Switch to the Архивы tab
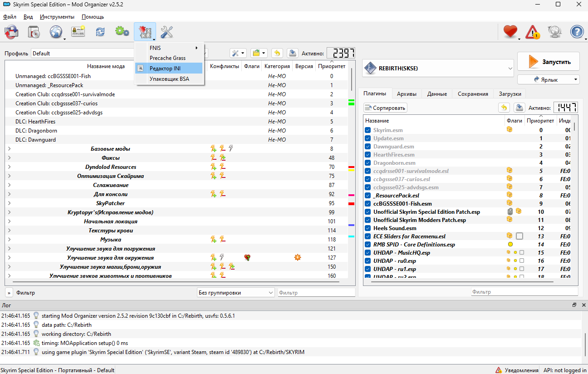 tap(407, 93)
